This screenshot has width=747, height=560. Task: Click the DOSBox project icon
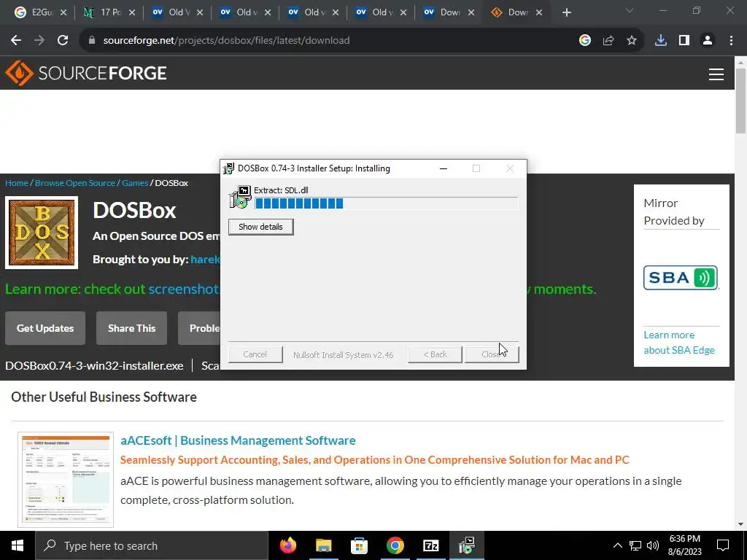[x=42, y=233]
